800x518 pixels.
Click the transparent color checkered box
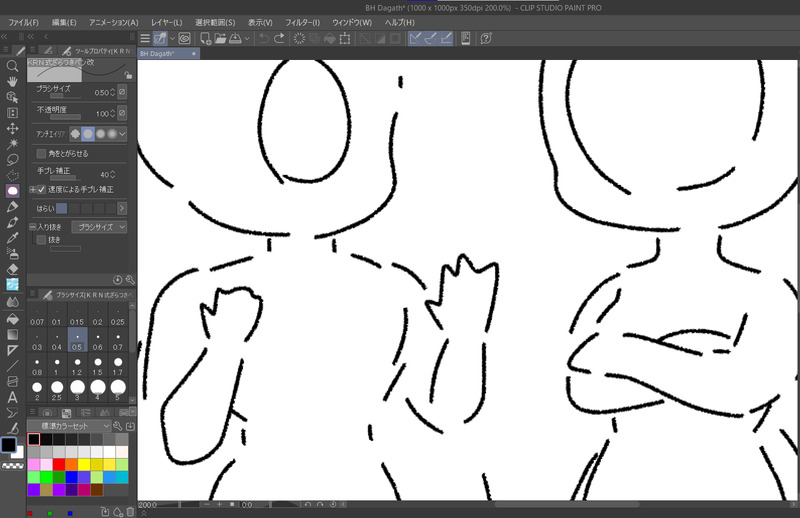pos(13,465)
